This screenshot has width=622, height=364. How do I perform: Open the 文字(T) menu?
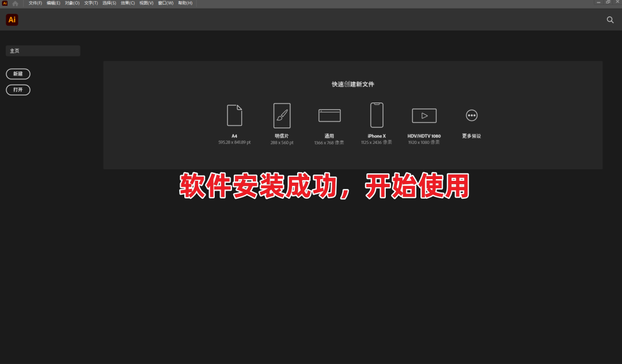click(91, 3)
